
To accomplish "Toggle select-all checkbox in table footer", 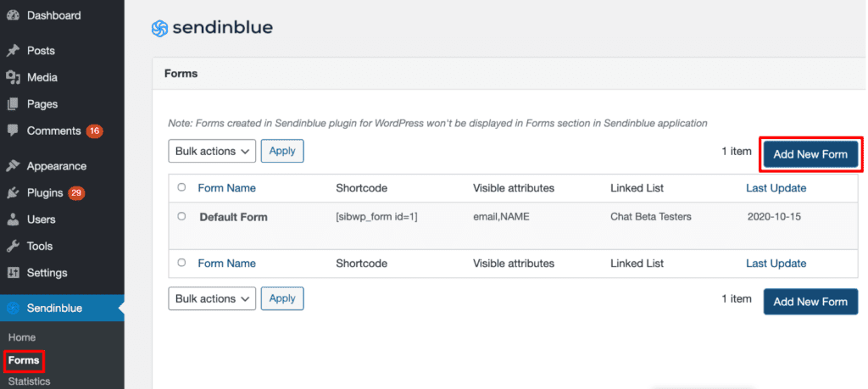I will click(181, 263).
